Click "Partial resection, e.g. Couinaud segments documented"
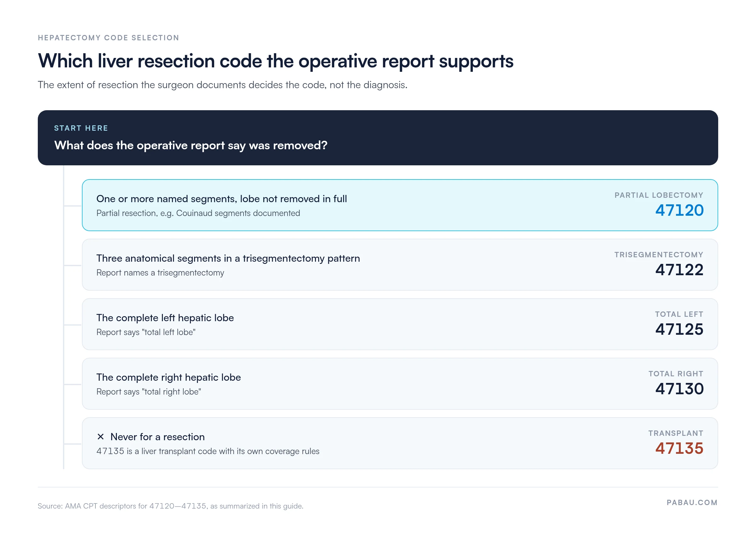This screenshot has width=756, height=541. 198,213
